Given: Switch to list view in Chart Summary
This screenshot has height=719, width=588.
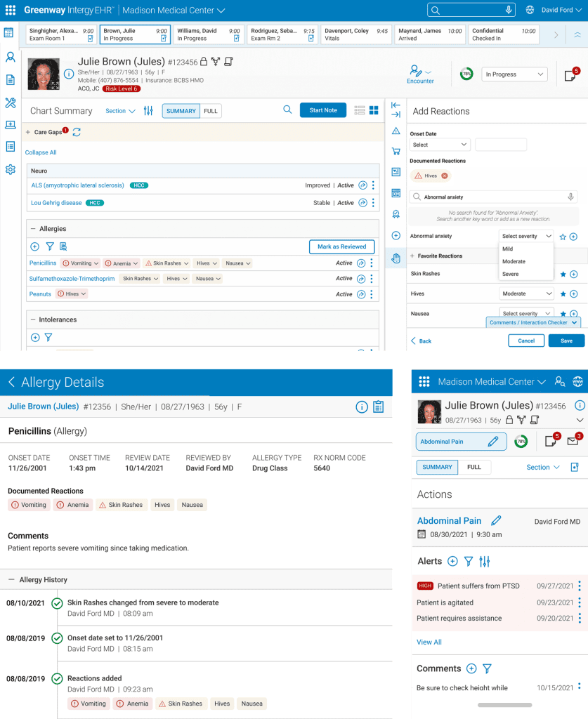Looking at the screenshot, I should (360, 110).
